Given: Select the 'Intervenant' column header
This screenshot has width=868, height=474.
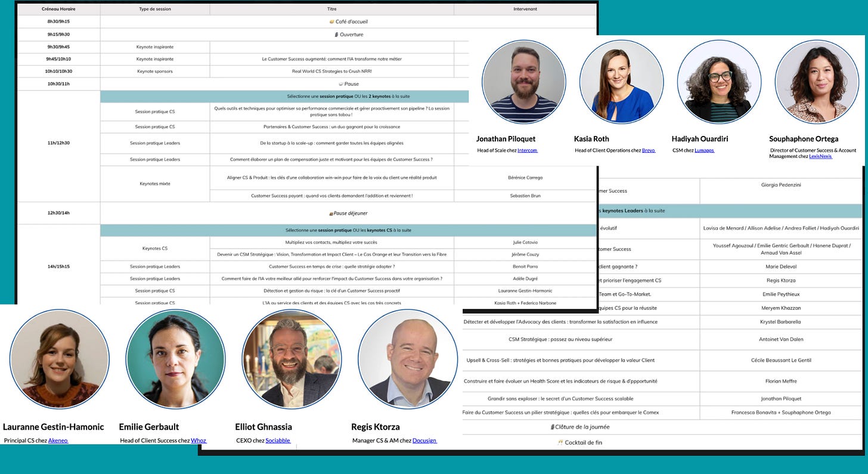Looking at the screenshot, I should [525, 10].
